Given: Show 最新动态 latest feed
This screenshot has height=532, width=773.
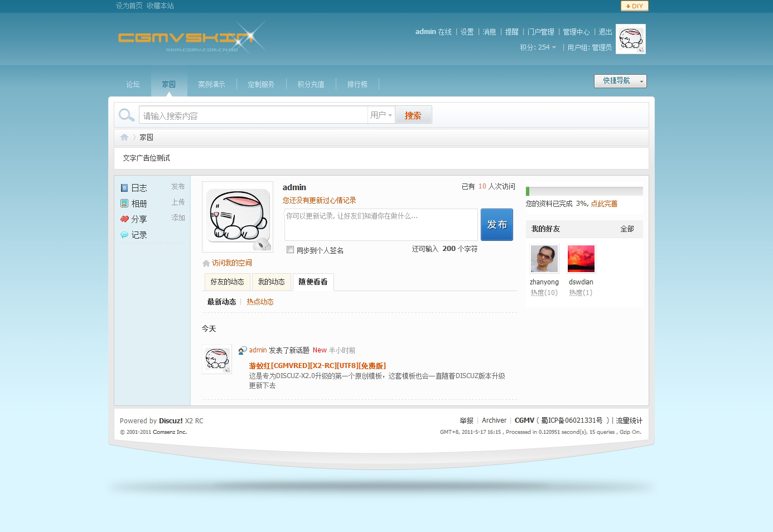Looking at the screenshot, I should click(221, 302).
